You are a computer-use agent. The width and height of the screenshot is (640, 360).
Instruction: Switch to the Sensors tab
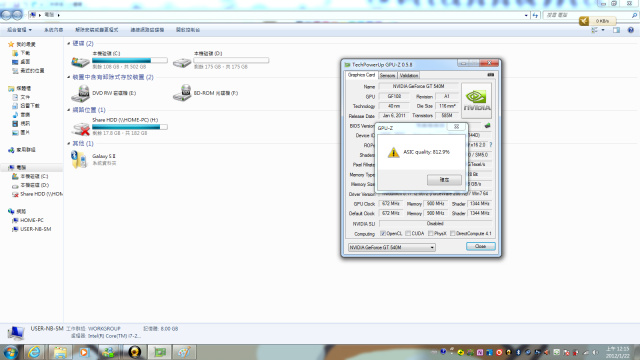click(x=387, y=76)
